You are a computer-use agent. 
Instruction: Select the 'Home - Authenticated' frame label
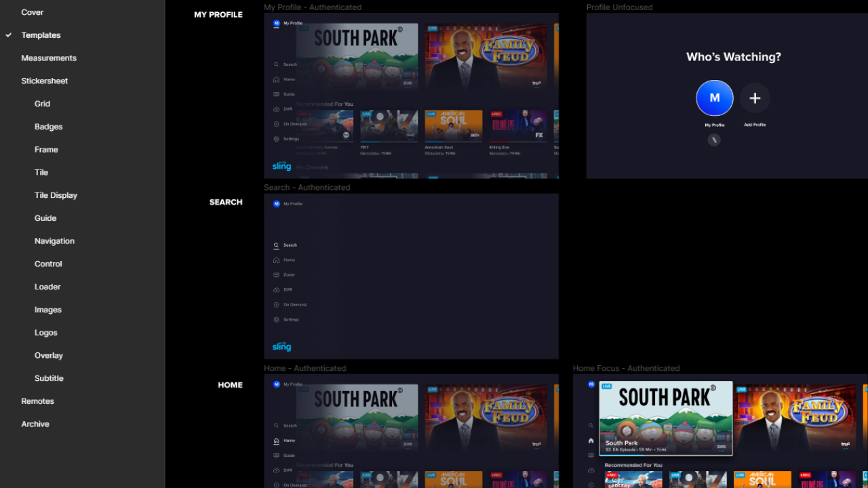(305, 369)
